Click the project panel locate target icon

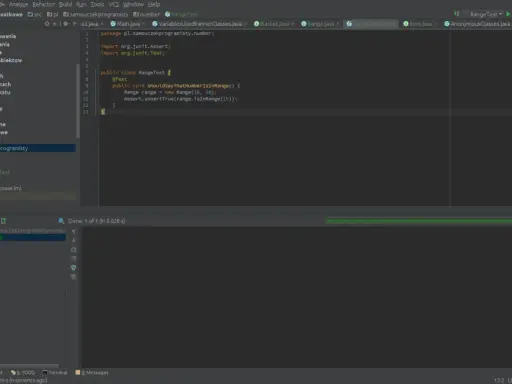click(47, 24)
